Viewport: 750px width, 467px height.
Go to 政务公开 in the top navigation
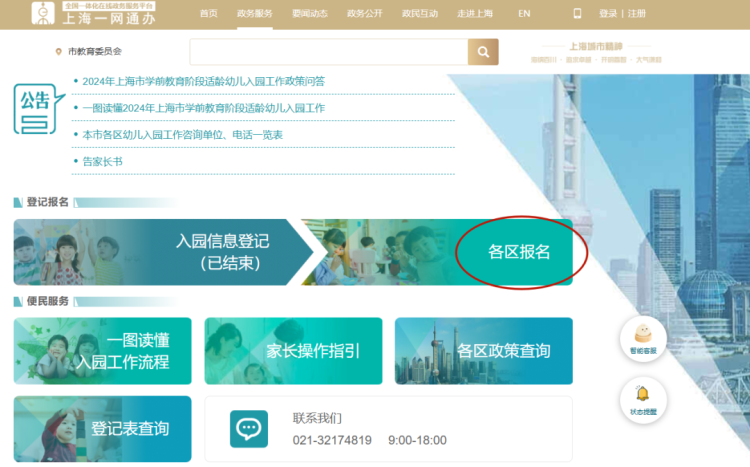tap(363, 14)
